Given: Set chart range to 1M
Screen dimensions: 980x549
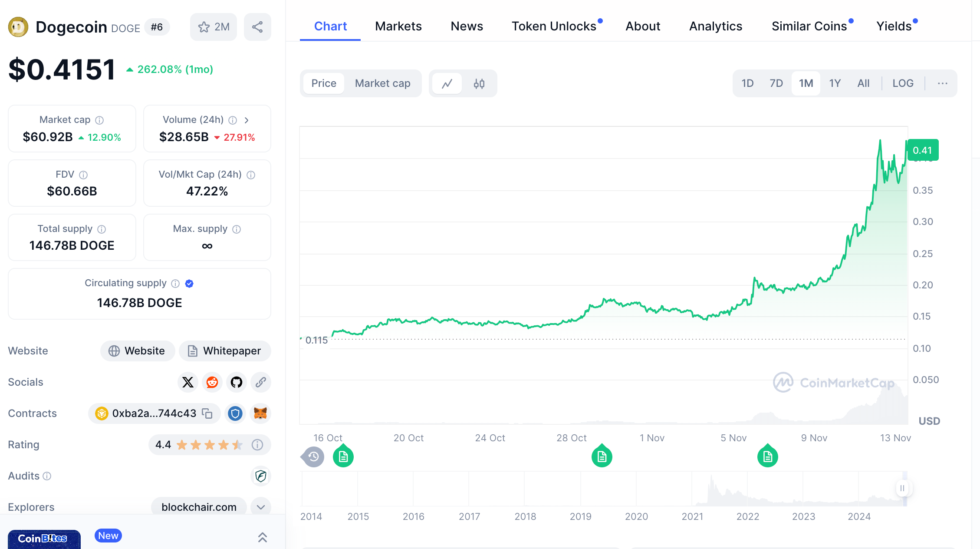Looking at the screenshot, I should (806, 83).
